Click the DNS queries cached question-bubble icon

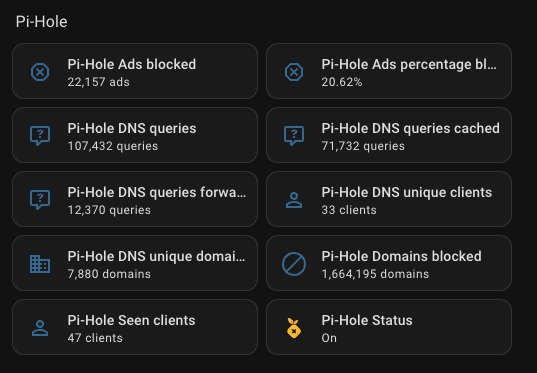294,136
